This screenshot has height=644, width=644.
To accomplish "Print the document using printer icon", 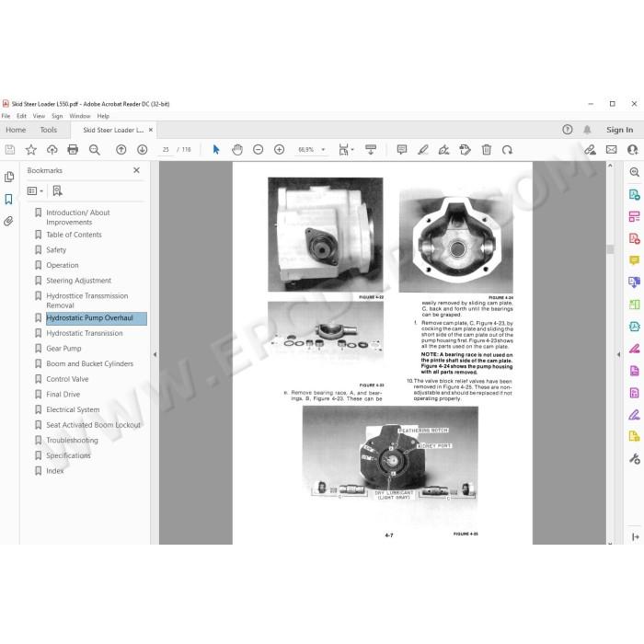I will (x=73, y=150).
